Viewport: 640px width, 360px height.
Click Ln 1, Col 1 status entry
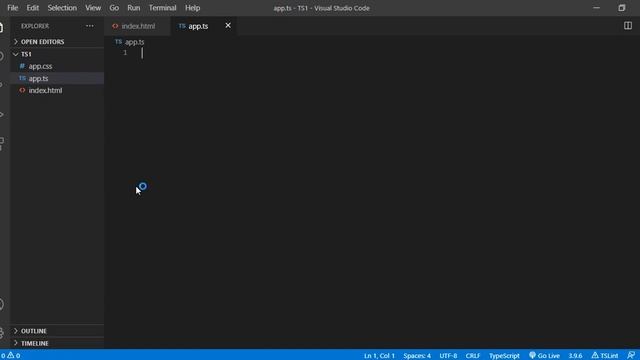point(379,356)
